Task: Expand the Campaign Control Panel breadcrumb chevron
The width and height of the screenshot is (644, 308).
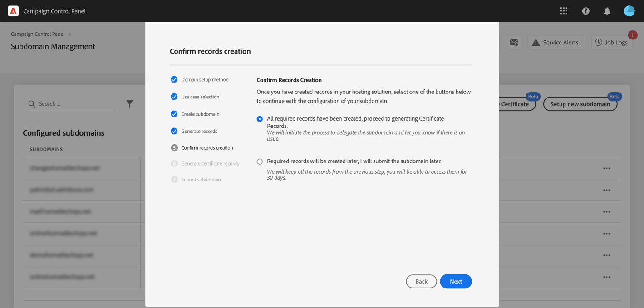Action: click(70, 34)
